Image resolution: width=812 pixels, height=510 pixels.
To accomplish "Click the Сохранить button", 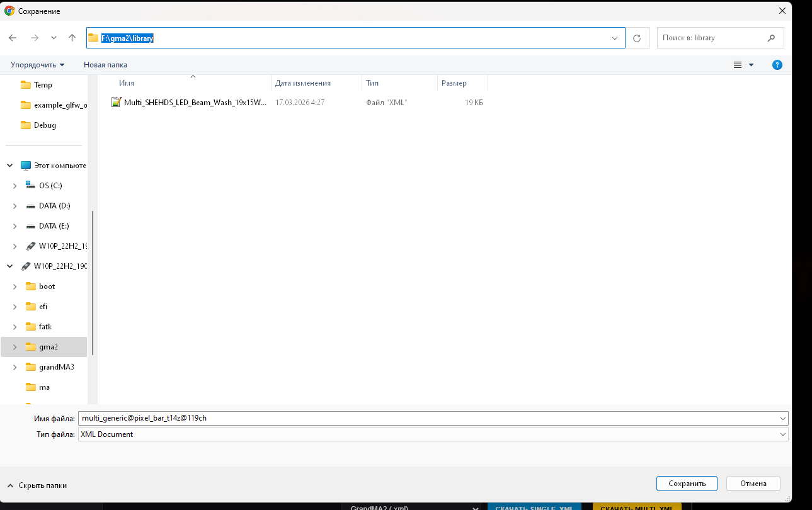I will [687, 484].
